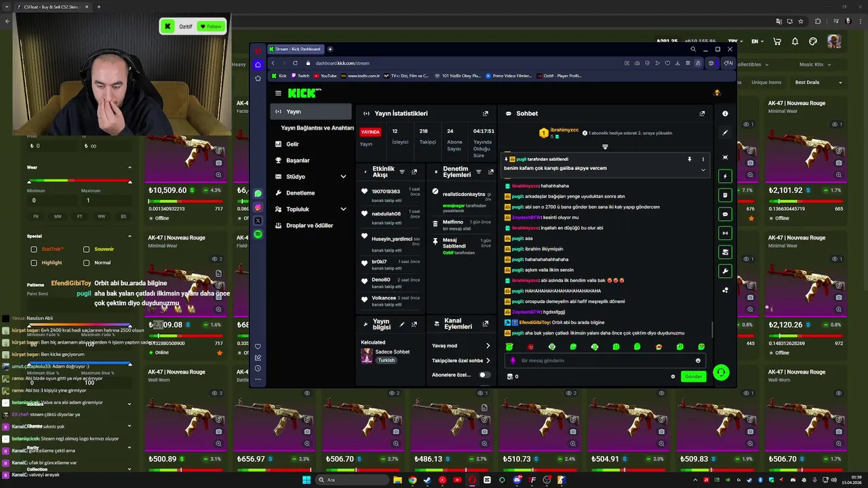Viewport: 868px width, 488px height.
Task: Open CSFloat notifications bell
Action: [x=795, y=41]
